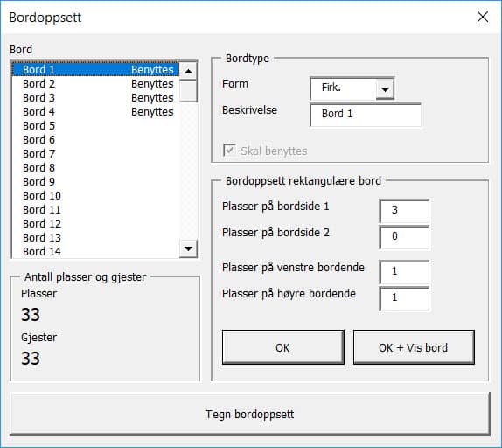Click the list scroll up arrow
This screenshot has width=502, height=448.
(x=188, y=71)
